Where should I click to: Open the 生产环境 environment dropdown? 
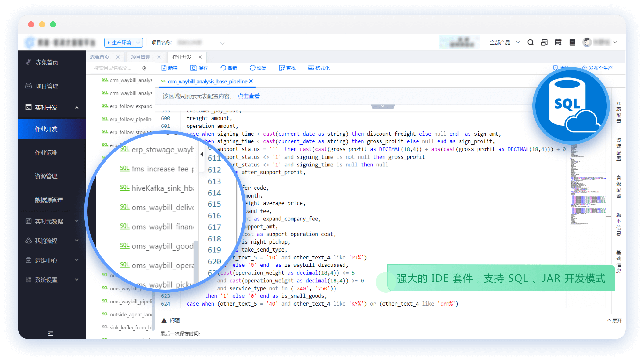[x=123, y=42]
